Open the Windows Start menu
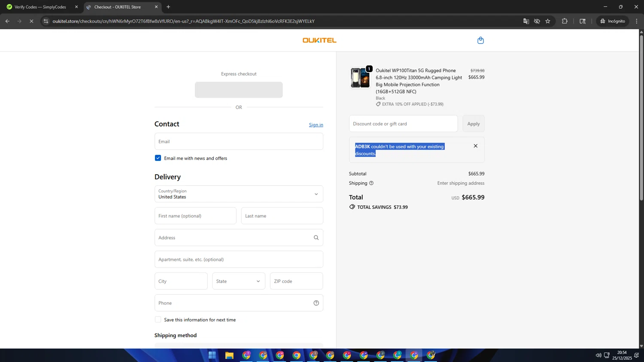644x362 pixels. point(212,355)
